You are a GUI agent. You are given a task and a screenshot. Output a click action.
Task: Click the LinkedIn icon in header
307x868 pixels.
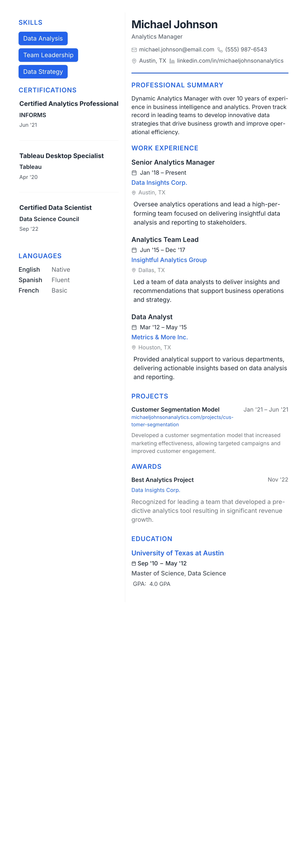[x=172, y=61]
